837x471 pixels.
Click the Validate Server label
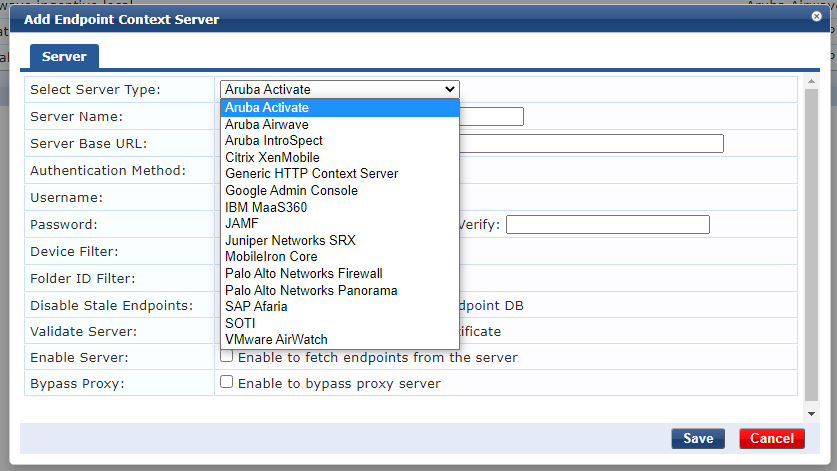[83, 332]
